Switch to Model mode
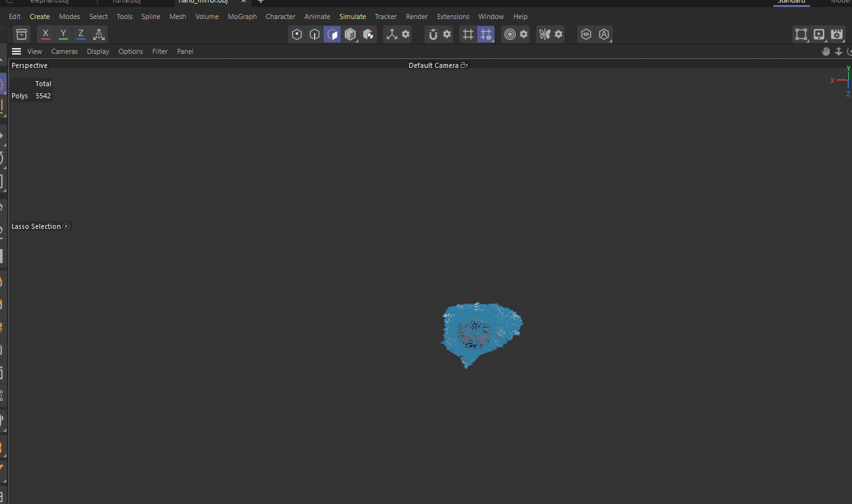The width and height of the screenshot is (852, 504). point(350,34)
